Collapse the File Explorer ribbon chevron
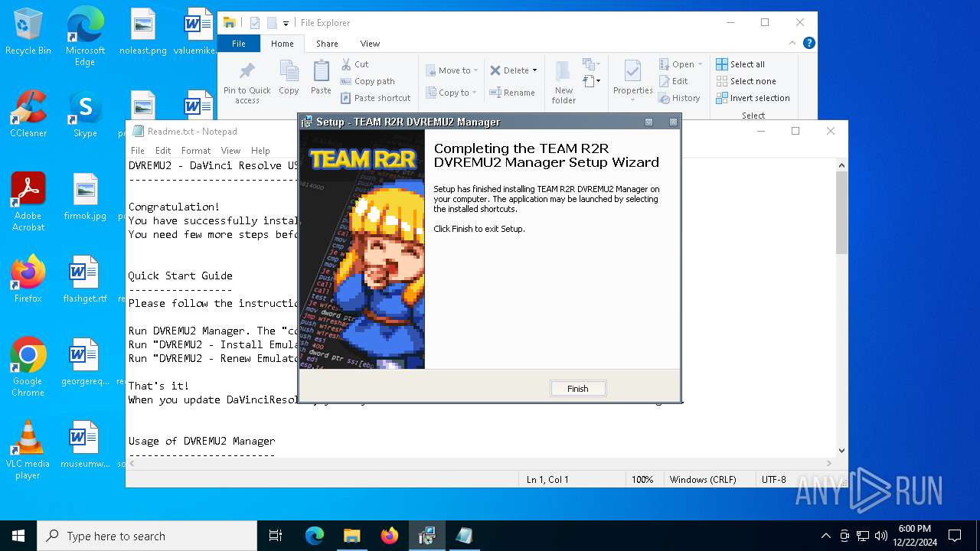The image size is (980, 551). pyautogui.click(x=793, y=44)
